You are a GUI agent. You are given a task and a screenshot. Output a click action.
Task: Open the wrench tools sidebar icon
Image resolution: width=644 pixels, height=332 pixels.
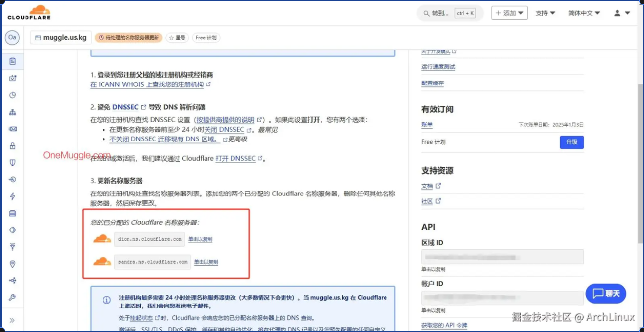12,298
